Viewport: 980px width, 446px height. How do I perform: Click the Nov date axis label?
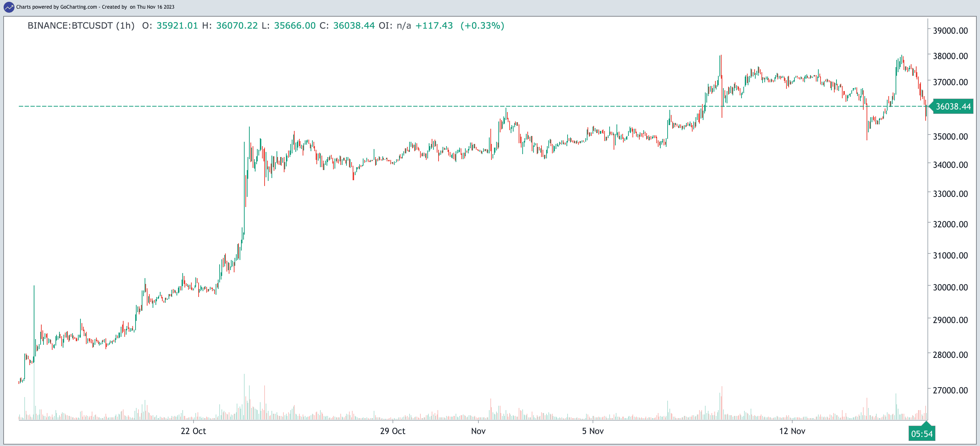coord(478,431)
